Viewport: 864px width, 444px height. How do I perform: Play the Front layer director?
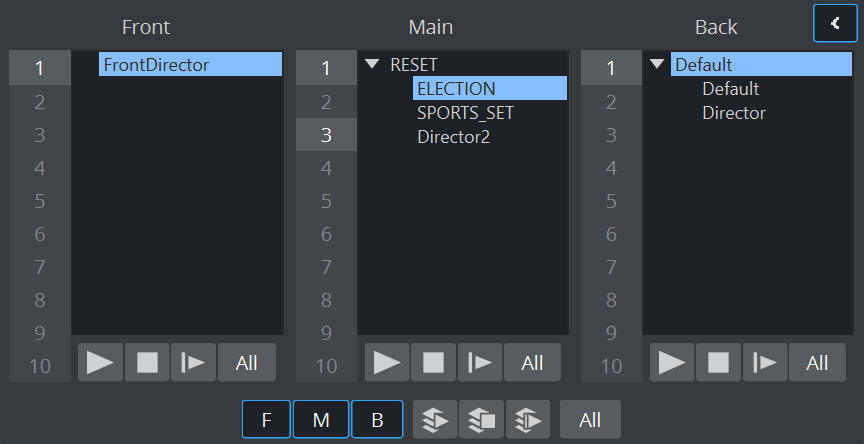[x=100, y=363]
